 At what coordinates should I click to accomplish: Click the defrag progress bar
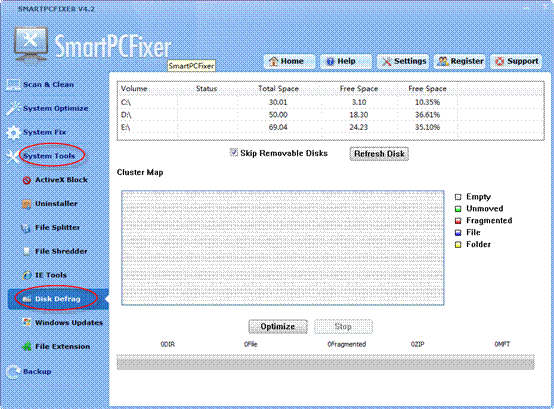point(325,362)
